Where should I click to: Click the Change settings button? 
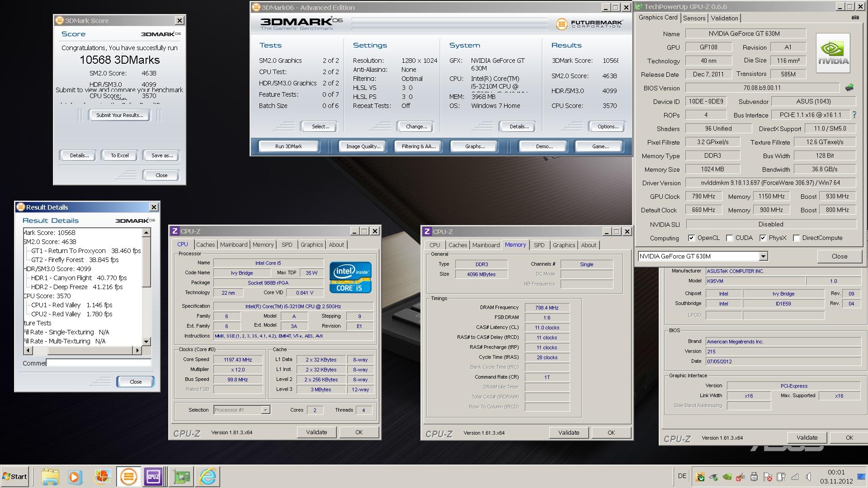[416, 127]
